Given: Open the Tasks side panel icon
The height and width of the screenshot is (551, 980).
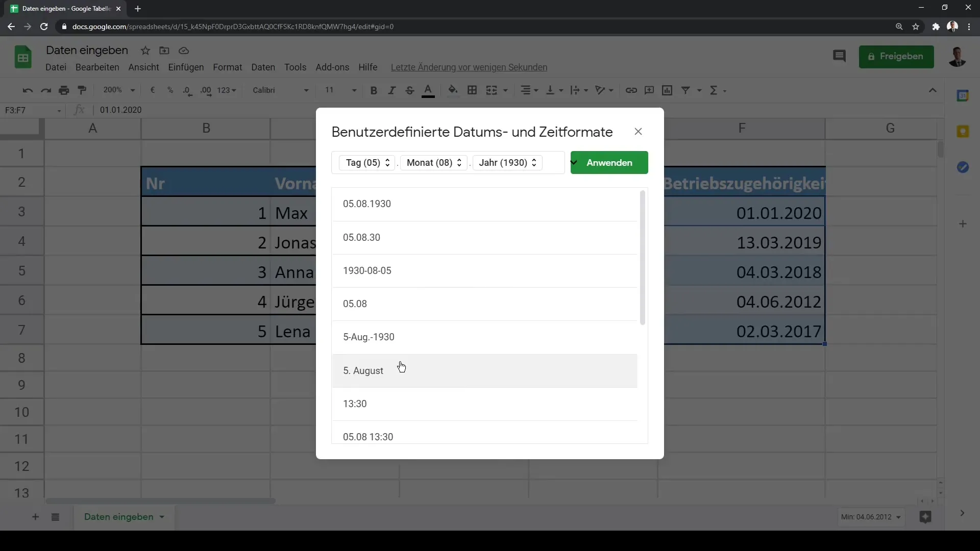Looking at the screenshot, I should [963, 167].
